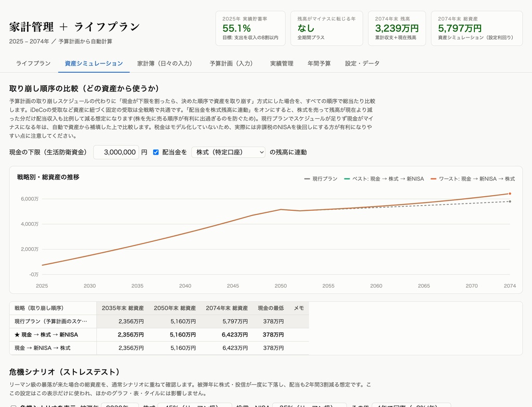Viewport: 532px width, 407px height.
Task: Click the 戦略別・総資産の推移 chart title
Action: point(48,177)
